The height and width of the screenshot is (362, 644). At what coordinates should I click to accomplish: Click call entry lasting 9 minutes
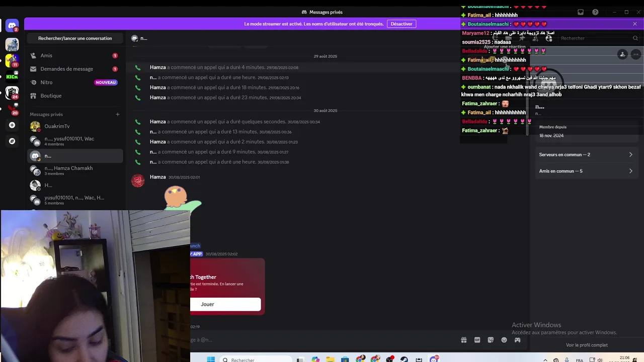pyautogui.click(x=218, y=152)
